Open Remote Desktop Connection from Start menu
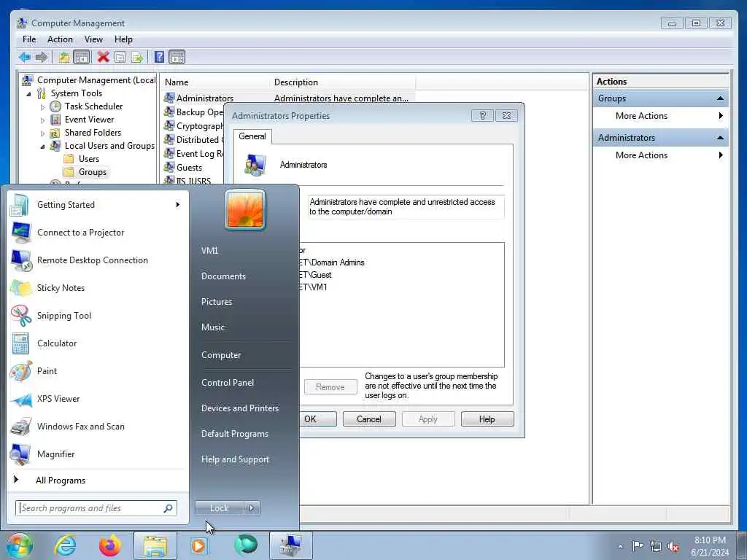The height and width of the screenshot is (560, 747). click(x=93, y=260)
